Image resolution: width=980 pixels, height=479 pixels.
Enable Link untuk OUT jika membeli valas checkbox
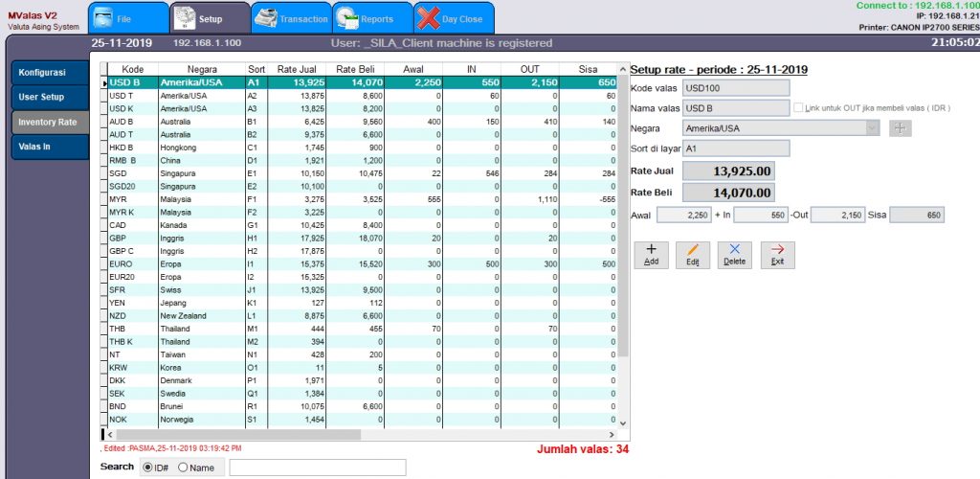pos(799,108)
